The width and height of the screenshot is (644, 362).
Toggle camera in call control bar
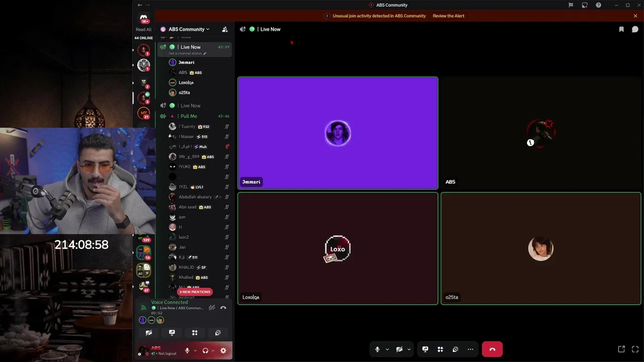coord(399,349)
